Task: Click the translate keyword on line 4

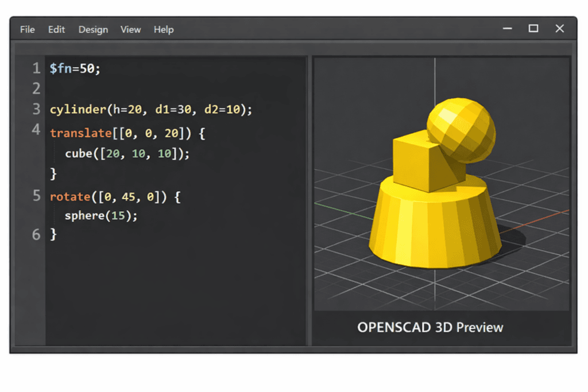Action: 81,133
